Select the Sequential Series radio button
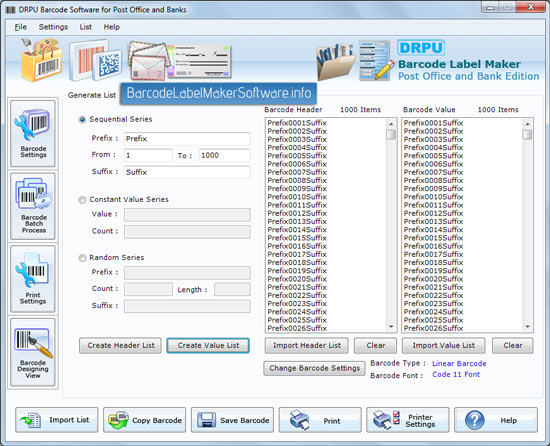Viewport: 550px width, 446px height. pyautogui.click(x=82, y=120)
